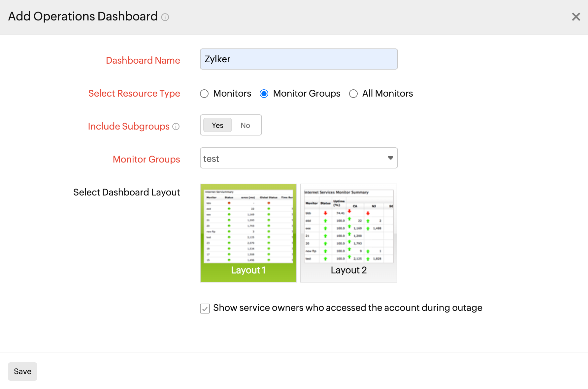Close the Add Operations Dashboard dialog
Image resolution: width=588 pixels, height=389 pixels.
pos(576,17)
